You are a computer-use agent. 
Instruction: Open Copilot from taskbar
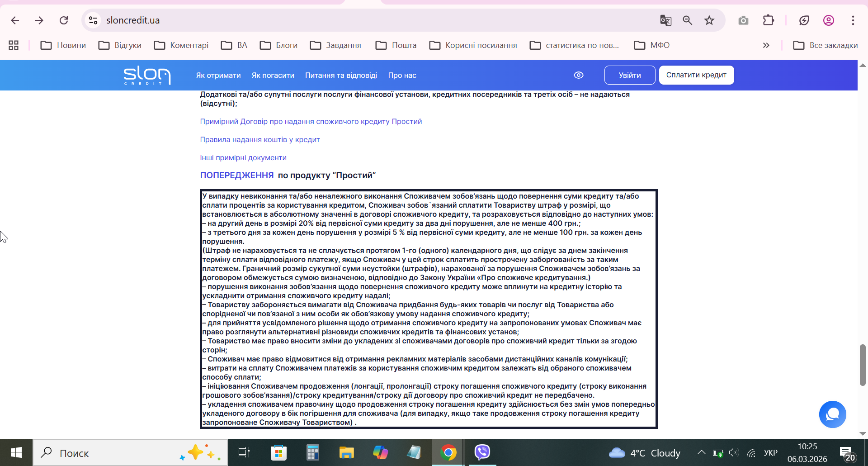click(380, 452)
